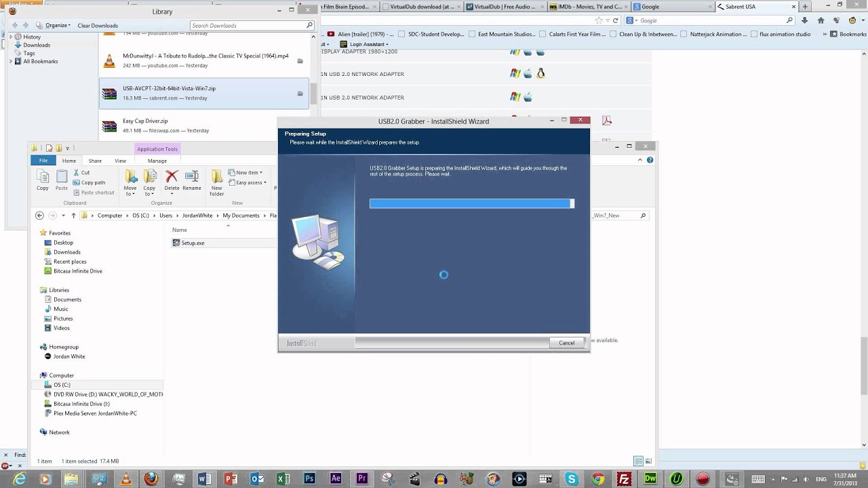
Task: Switch to the Share ribbon tab
Action: pos(95,161)
